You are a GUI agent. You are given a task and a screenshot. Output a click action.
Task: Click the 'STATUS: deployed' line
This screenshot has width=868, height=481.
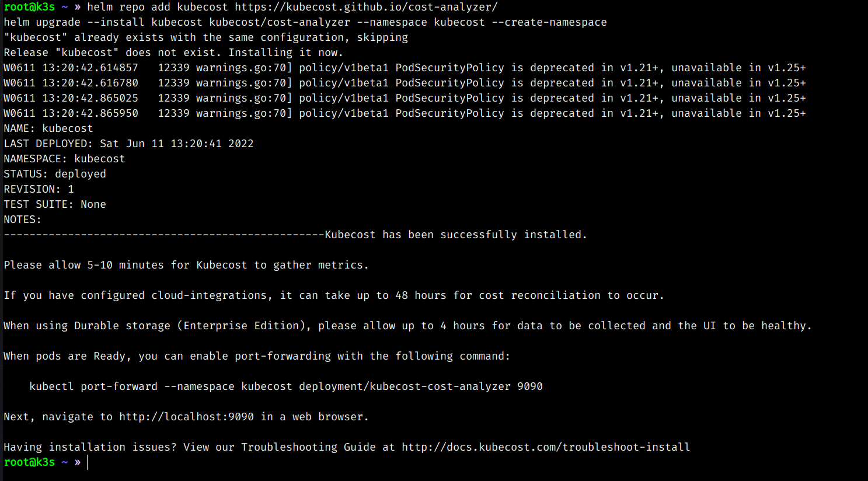click(x=55, y=174)
